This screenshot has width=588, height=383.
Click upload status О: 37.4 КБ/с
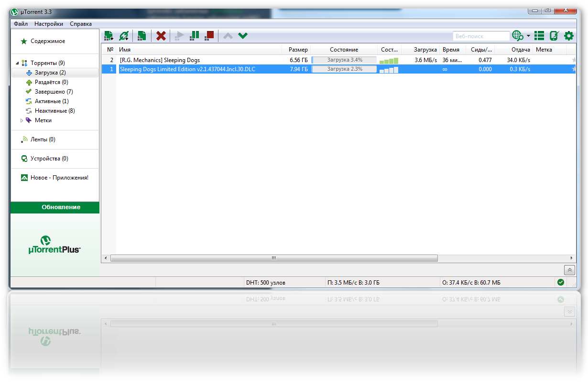[471, 283]
